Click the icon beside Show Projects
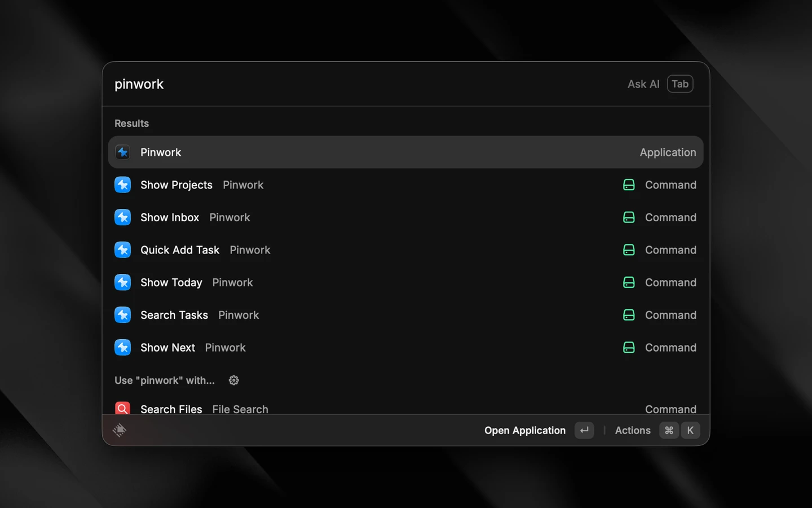Image resolution: width=812 pixels, height=508 pixels. coord(122,185)
